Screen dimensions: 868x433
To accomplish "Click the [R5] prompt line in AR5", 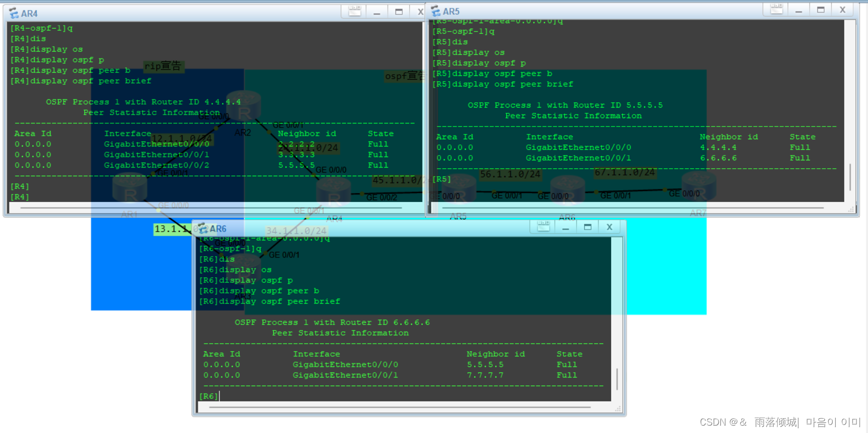I will pos(442,179).
